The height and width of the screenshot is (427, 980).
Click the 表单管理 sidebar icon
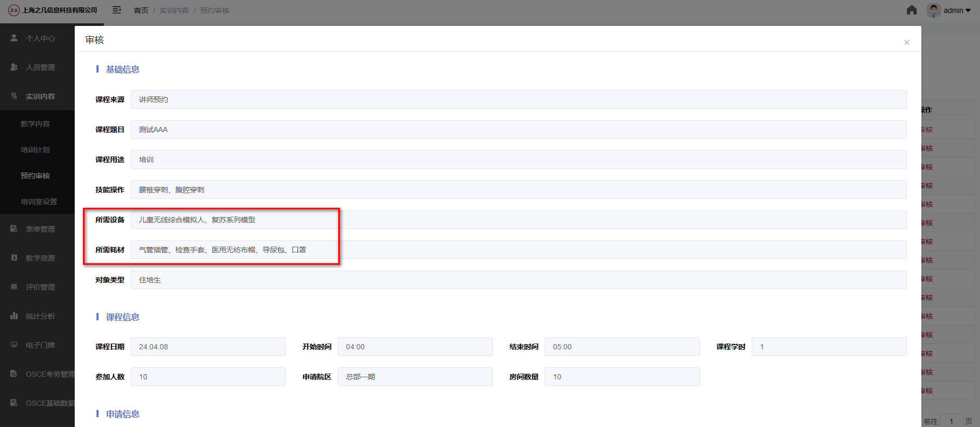click(x=14, y=229)
